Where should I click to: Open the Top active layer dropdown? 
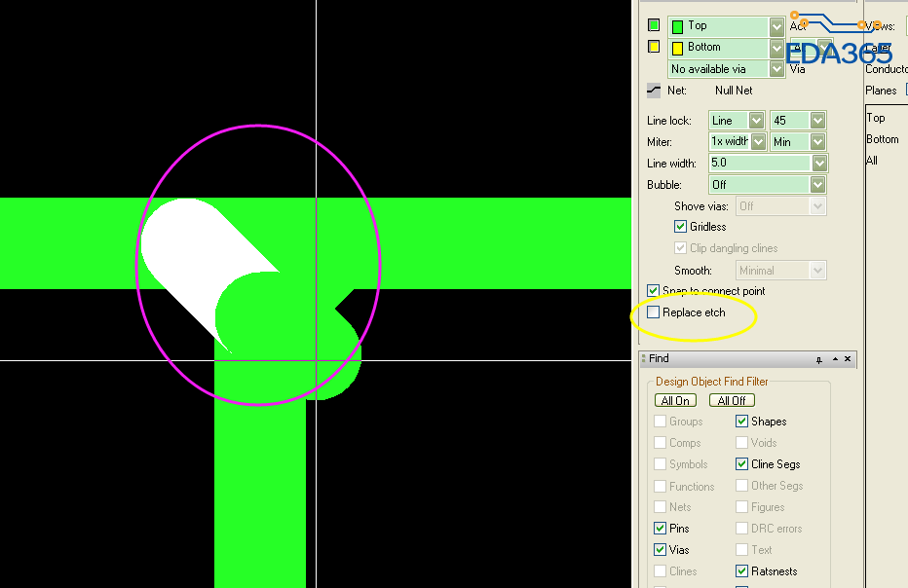(776, 26)
